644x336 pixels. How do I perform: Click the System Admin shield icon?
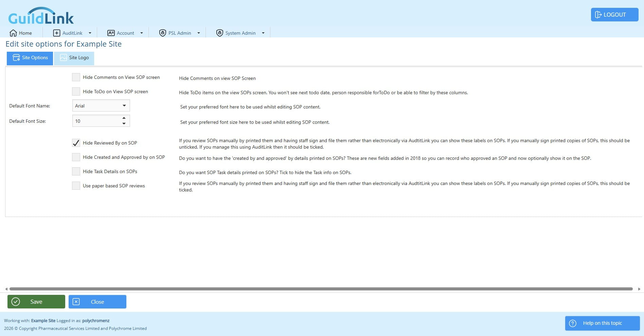pyautogui.click(x=220, y=33)
